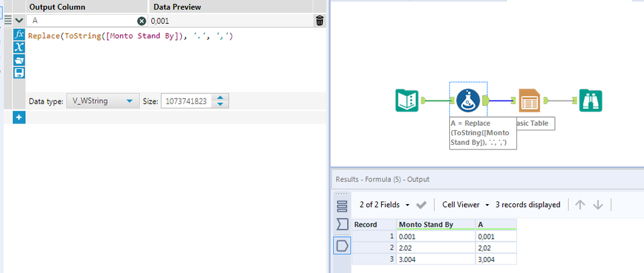This screenshot has height=273, width=644.
Task: Select the Basic Table tool on canvas
Action: [530, 100]
